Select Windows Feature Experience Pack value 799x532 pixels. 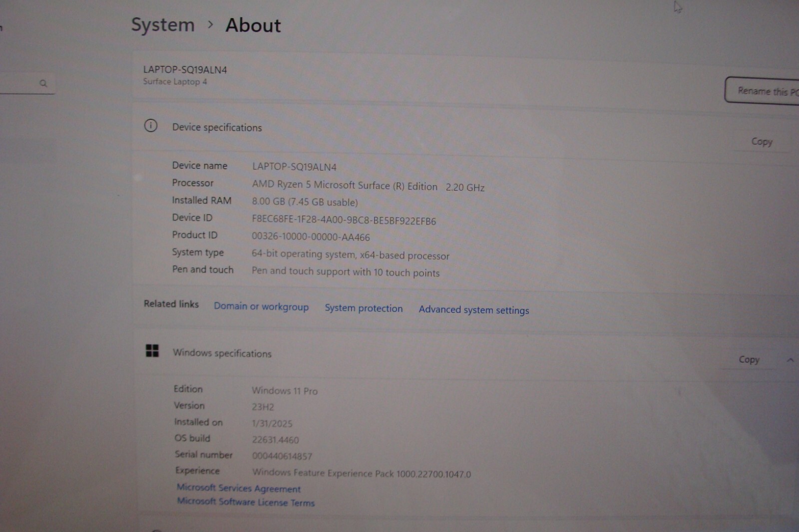pos(362,473)
